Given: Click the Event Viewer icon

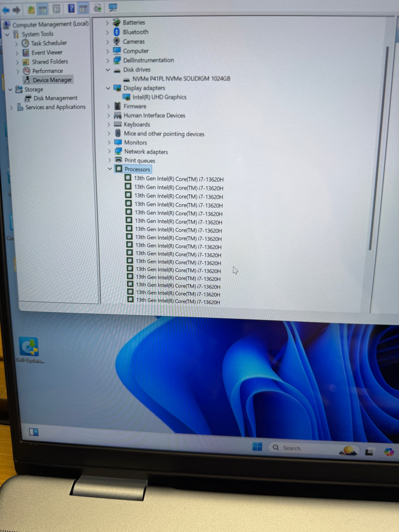Looking at the screenshot, I should tap(26, 53).
